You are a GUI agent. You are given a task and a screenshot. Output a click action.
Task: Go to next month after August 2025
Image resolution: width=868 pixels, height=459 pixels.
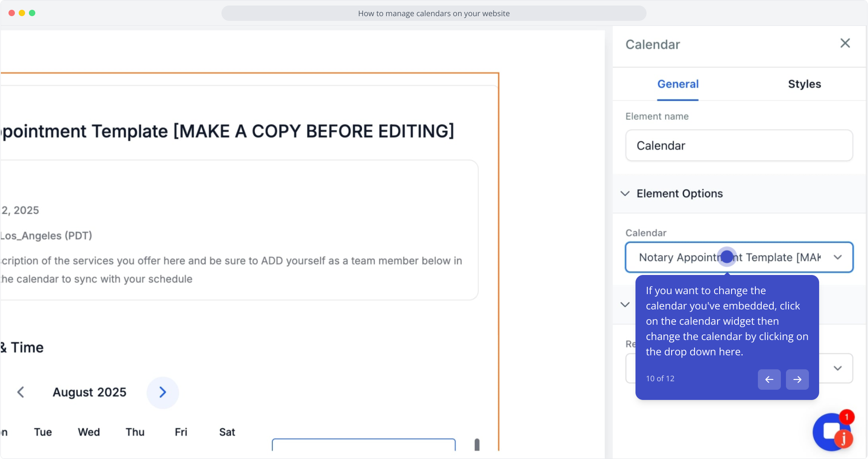[x=162, y=392]
